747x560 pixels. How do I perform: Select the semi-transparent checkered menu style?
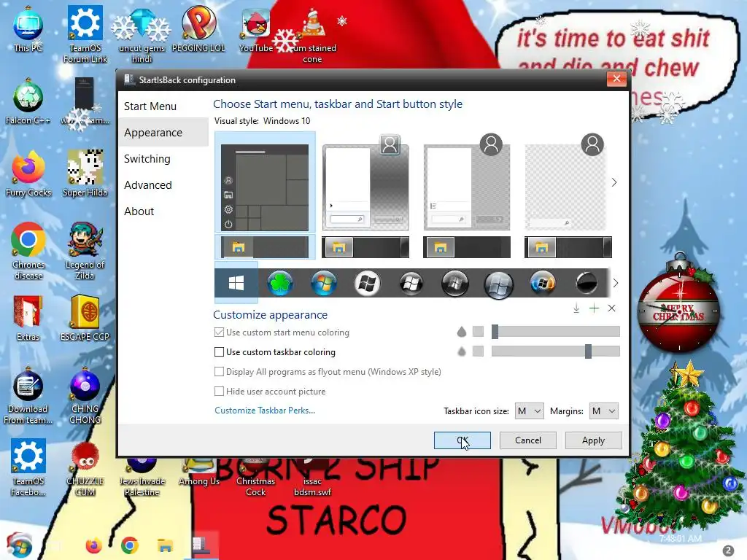466,183
